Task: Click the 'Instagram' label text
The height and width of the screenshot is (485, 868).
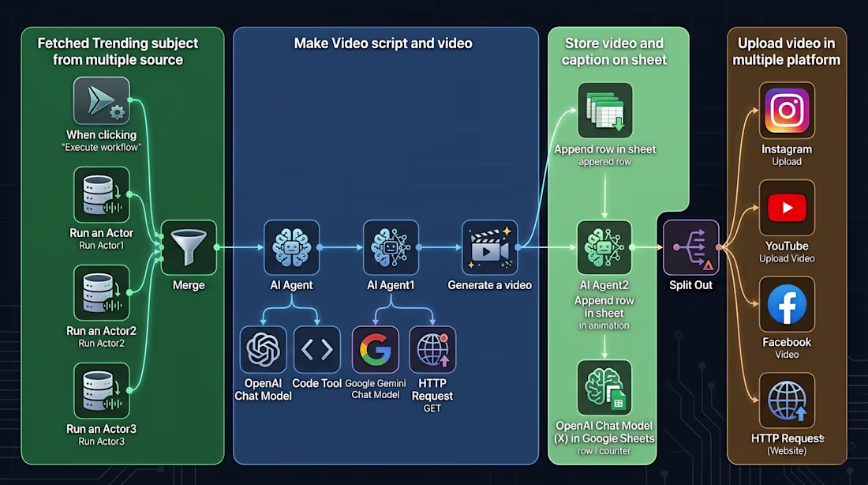Action: tap(787, 149)
